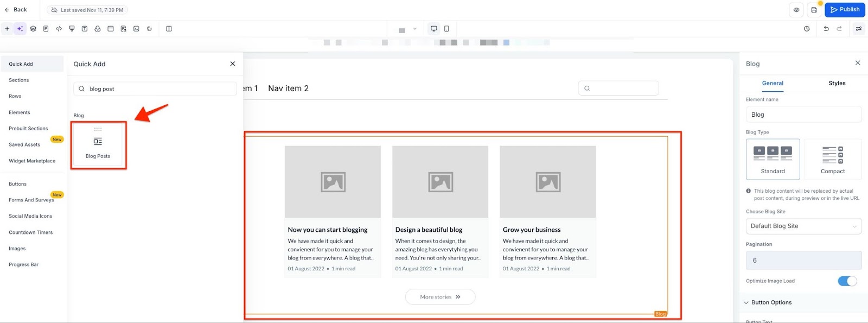
Task: Expand the Button Options section
Action: (x=771, y=302)
